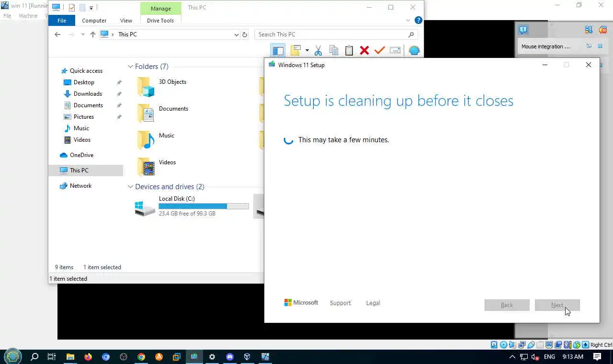
Task: Click the Next button in Windows 11 Setup
Action: click(557, 305)
